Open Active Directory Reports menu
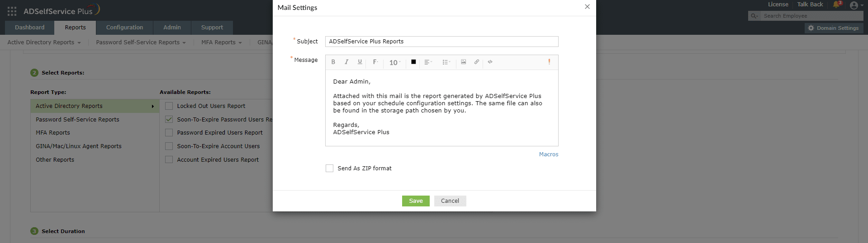 (x=44, y=42)
